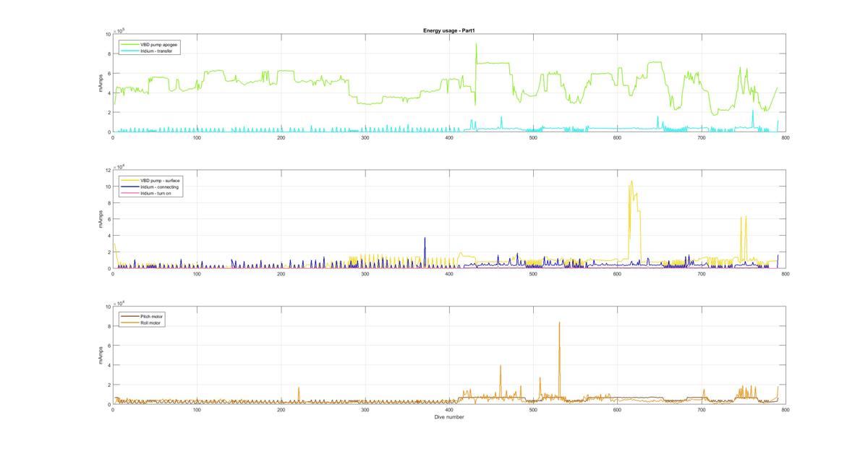
Task: Click y-tick '8' on the bottom plot
Action: (109, 327)
